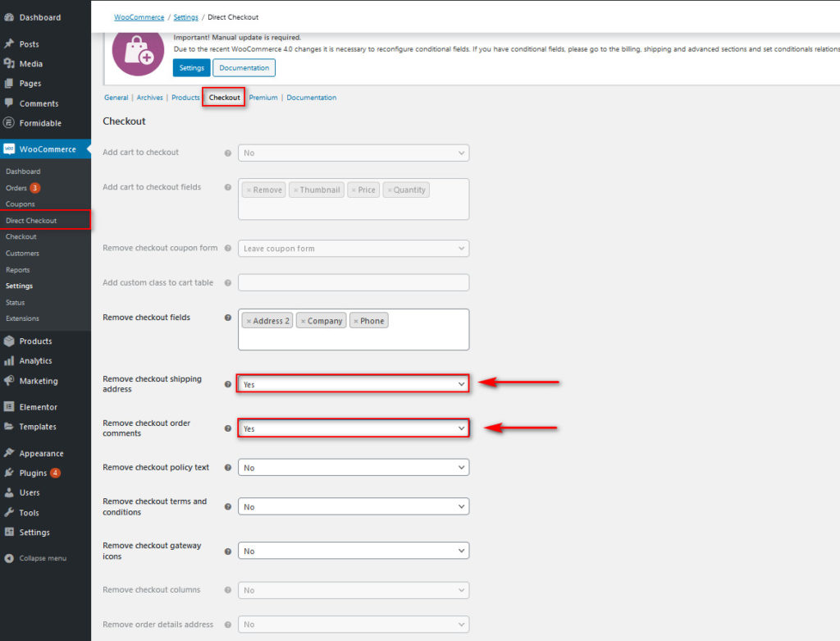This screenshot has width=840, height=641.
Task: Open the Status submenu item
Action: (15, 302)
